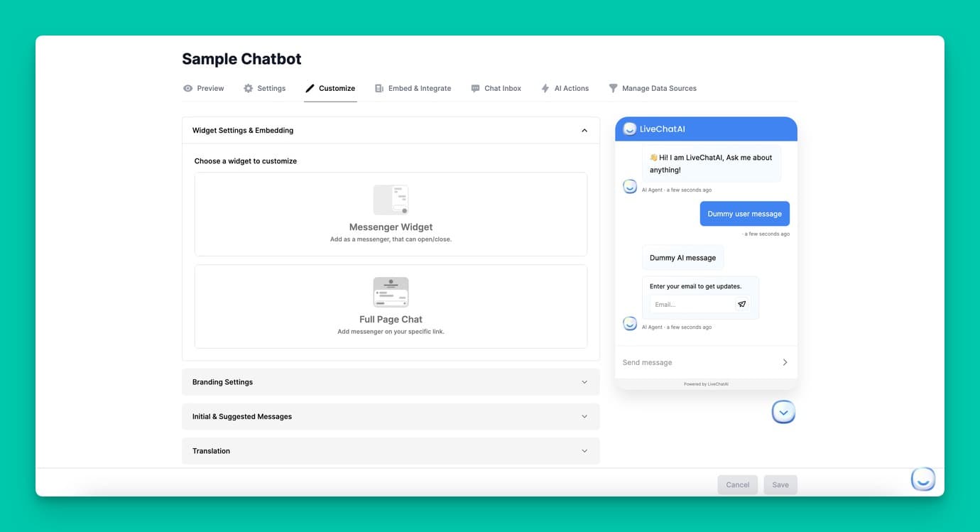Open the Preview tab
Viewport: 980px width, 532px height.
pos(204,88)
